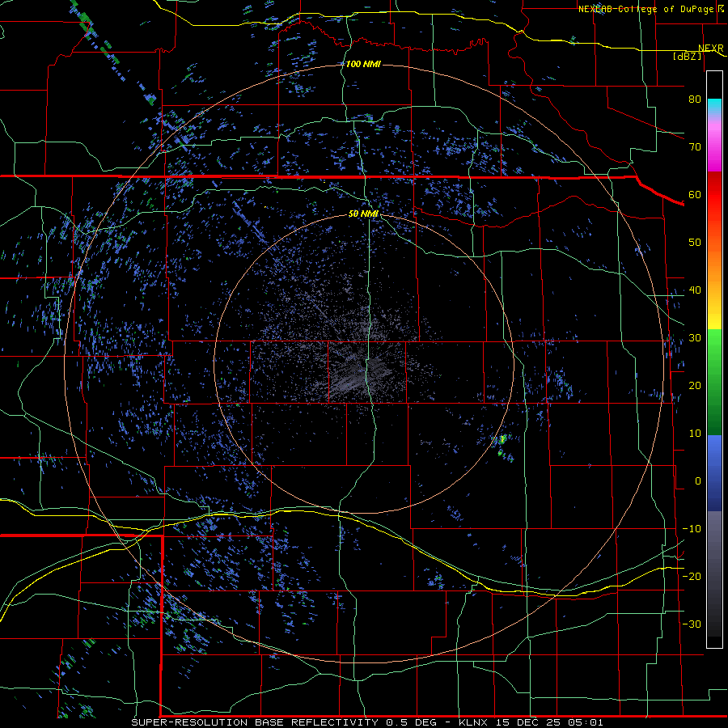Image resolution: width=728 pixels, height=728 pixels.
Task: Click the 50 NMI range ring label
Action: coord(363,214)
